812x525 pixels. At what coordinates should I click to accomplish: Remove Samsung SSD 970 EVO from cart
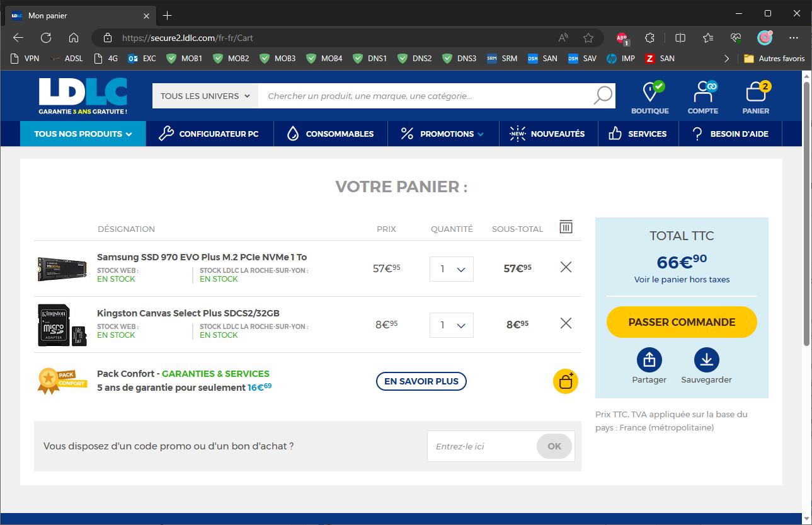coord(566,267)
